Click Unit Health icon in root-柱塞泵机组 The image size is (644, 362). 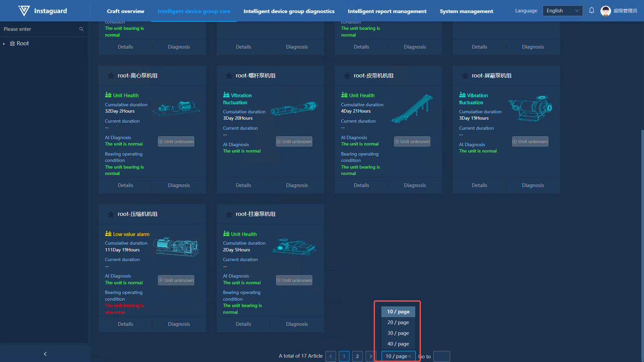226,234
